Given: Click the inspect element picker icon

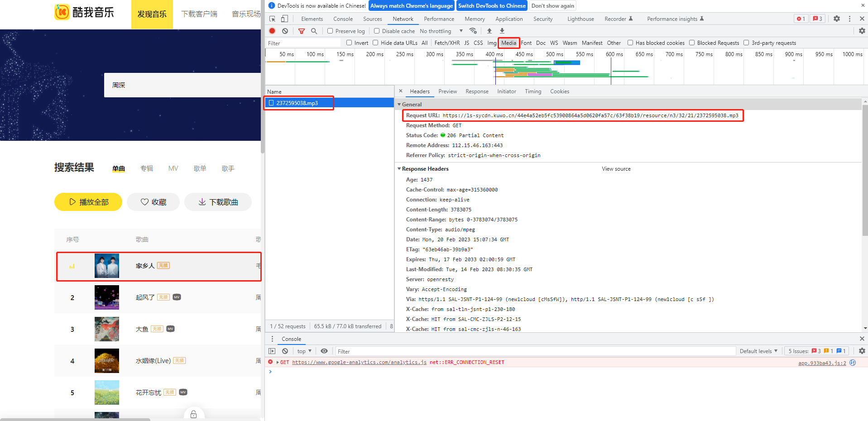Looking at the screenshot, I should click(x=272, y=19).
